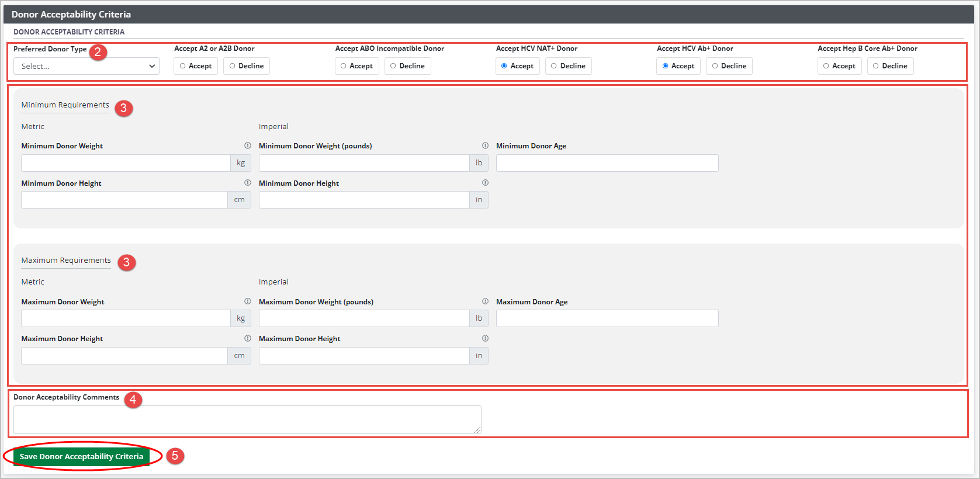Click the Maximum Requirements heading
The image size is (980, 479).
66,261
